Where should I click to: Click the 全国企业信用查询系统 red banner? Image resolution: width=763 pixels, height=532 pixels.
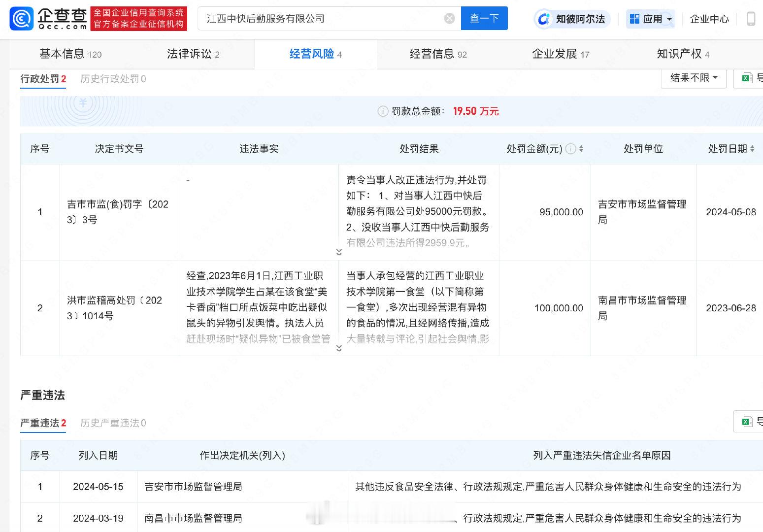139,18
